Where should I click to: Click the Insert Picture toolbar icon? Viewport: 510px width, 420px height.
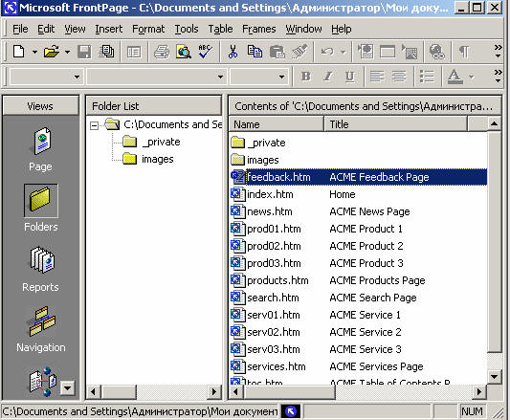410,52
